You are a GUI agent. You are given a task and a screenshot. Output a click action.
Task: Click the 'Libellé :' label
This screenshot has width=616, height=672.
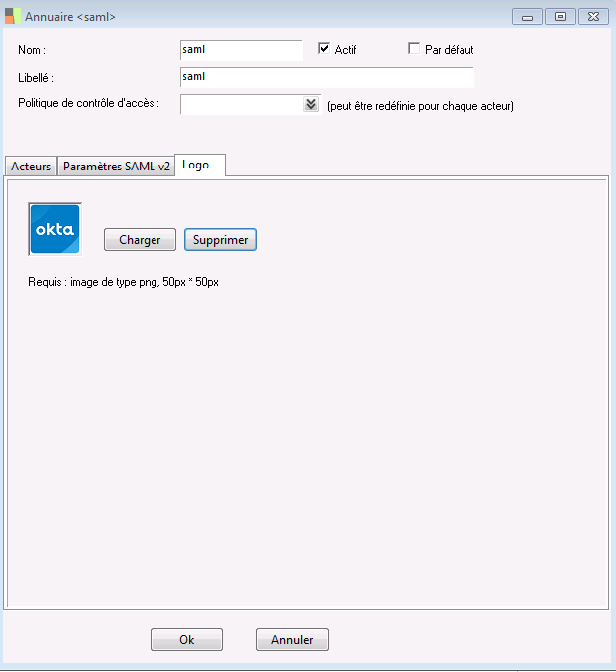(x=36, y=78)
